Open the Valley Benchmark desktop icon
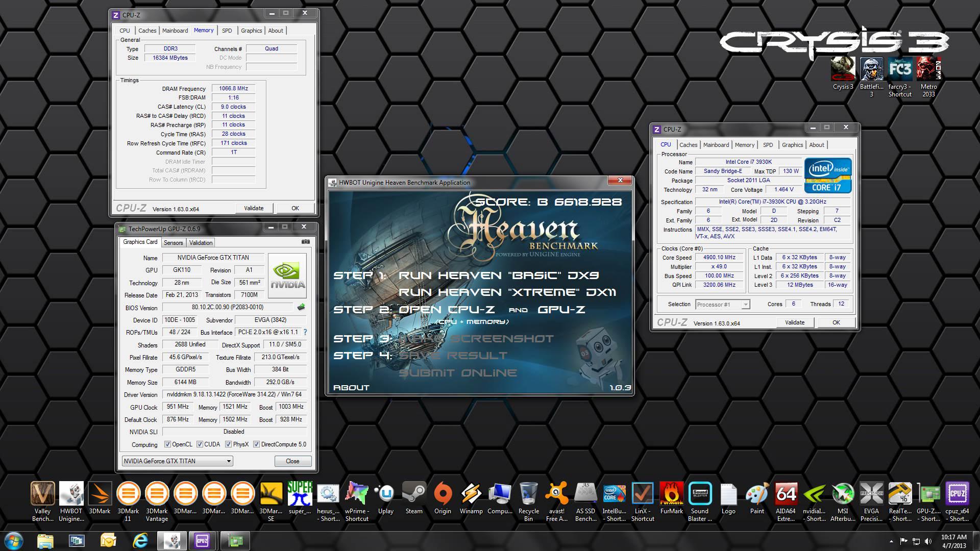Viewport: 980px width, 551px height. coord(42,500)
